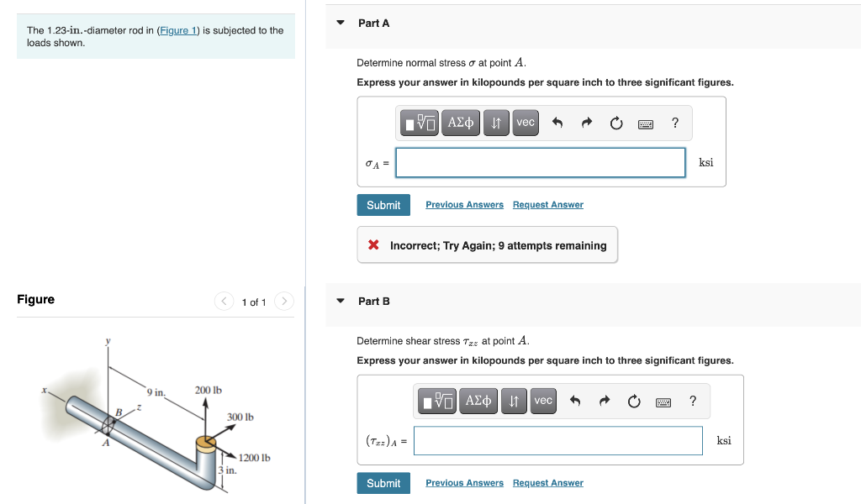Toggle vec notation in Part B
Viewport: 861px width, 504px height.
click(542, 401)
